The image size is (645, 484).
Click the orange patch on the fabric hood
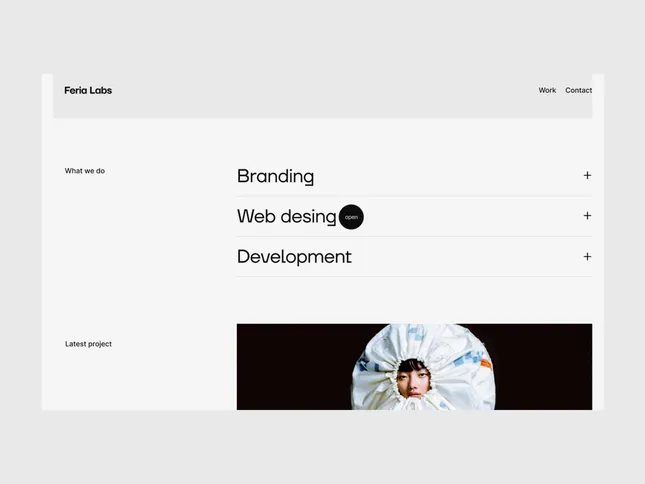point(486,364)
